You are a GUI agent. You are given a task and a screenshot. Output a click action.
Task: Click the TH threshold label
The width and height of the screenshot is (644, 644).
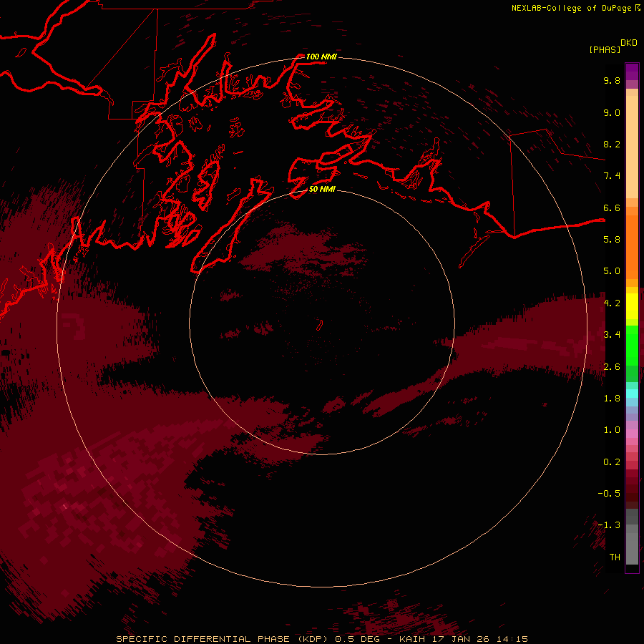click(615, 557)
